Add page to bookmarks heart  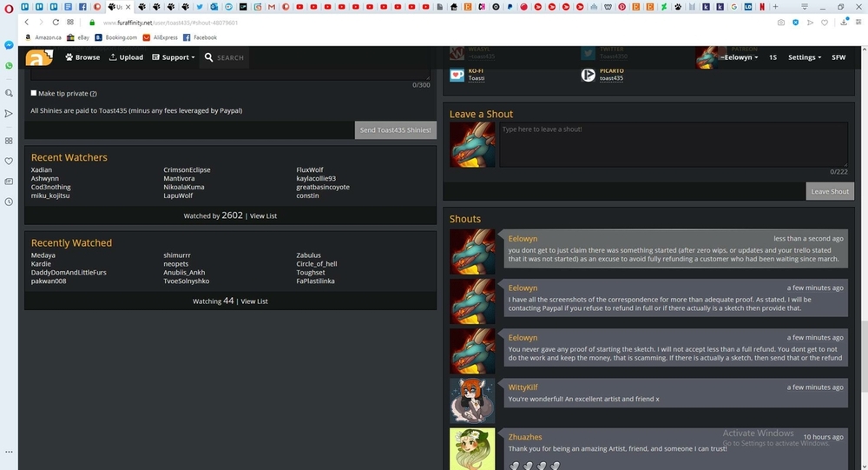[x=825, y=23]
